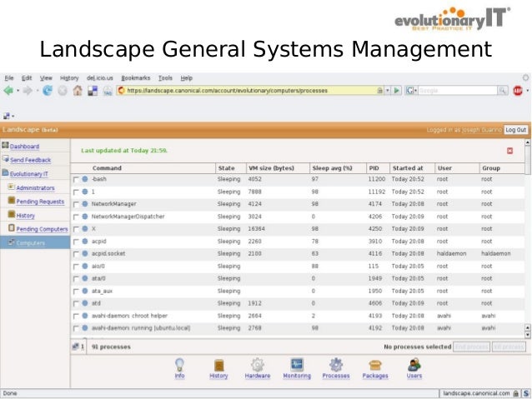Open the Evolutionary IT sidebar link
This screenshot has height=399, width=532.
(29, 174)
